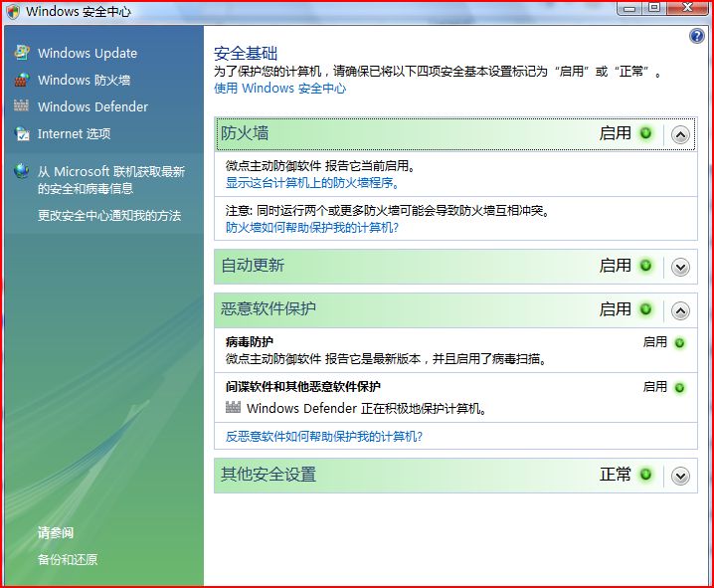Collapse the 恶意软件保护 section chevron
The image size is (714, 588).
tap(680, 310)
